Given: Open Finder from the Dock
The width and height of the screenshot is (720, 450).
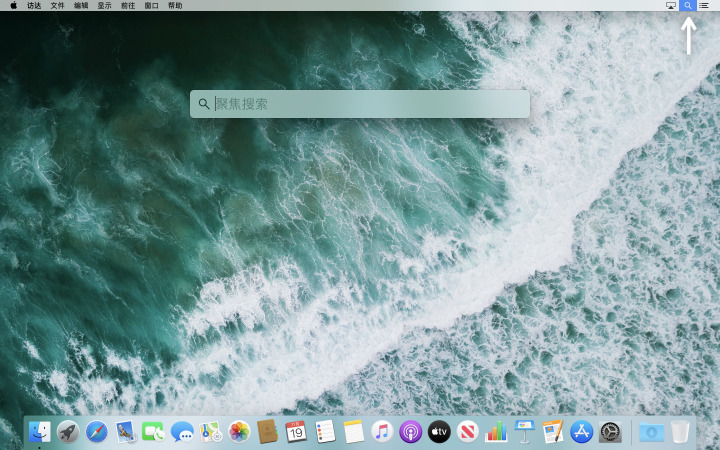Looking at the screenshot, I should (40, 432).
